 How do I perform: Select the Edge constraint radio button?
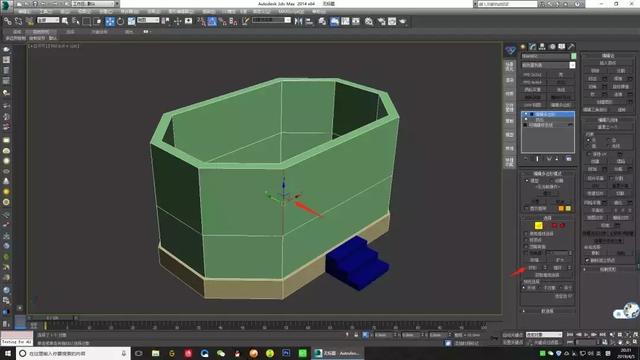609,140
